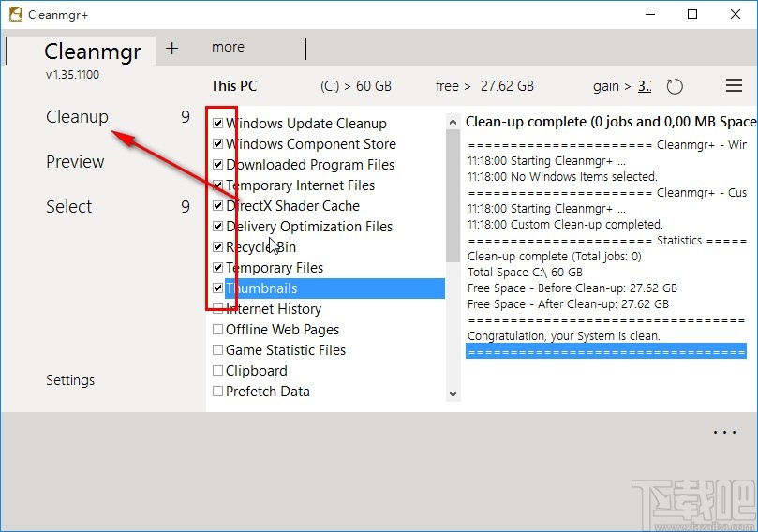Select 'Total Space C:\ 60 GB' log line
Image resolution: width=758 pixels, height=532 pixels.
point(525,272)
